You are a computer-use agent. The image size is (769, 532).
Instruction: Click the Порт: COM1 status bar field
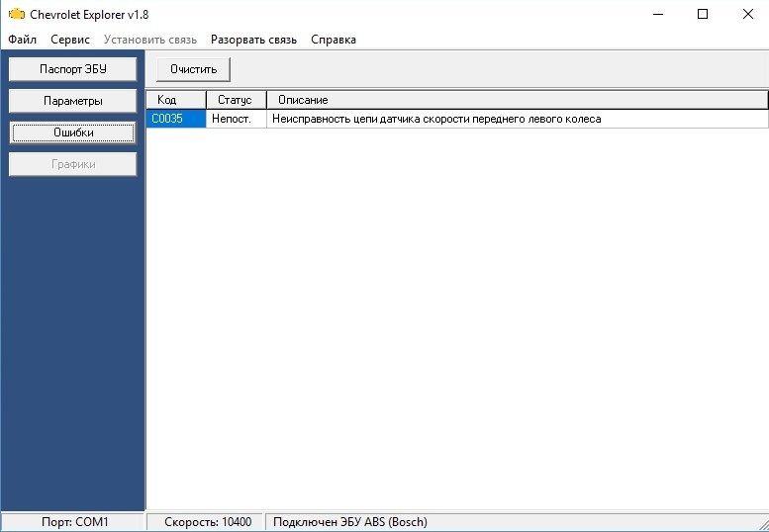click(72, 522)
